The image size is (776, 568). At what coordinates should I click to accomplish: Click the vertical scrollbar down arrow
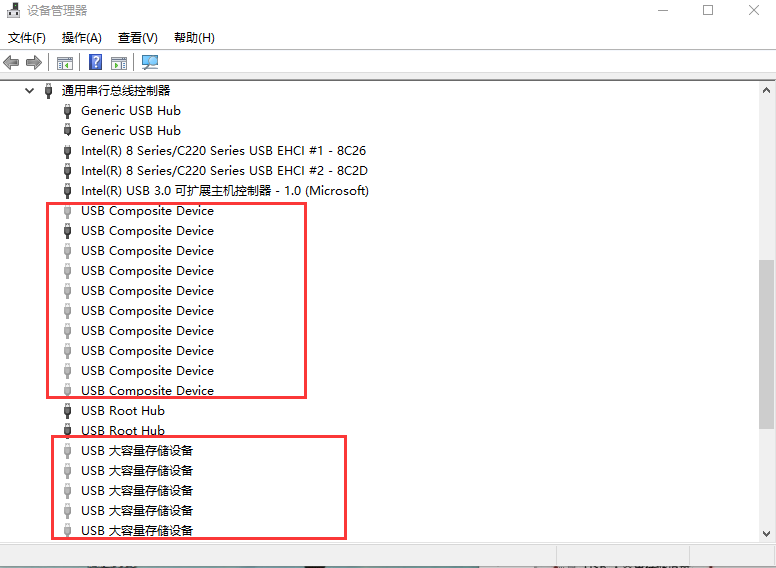pyautogui.click(x=767, y=534)
